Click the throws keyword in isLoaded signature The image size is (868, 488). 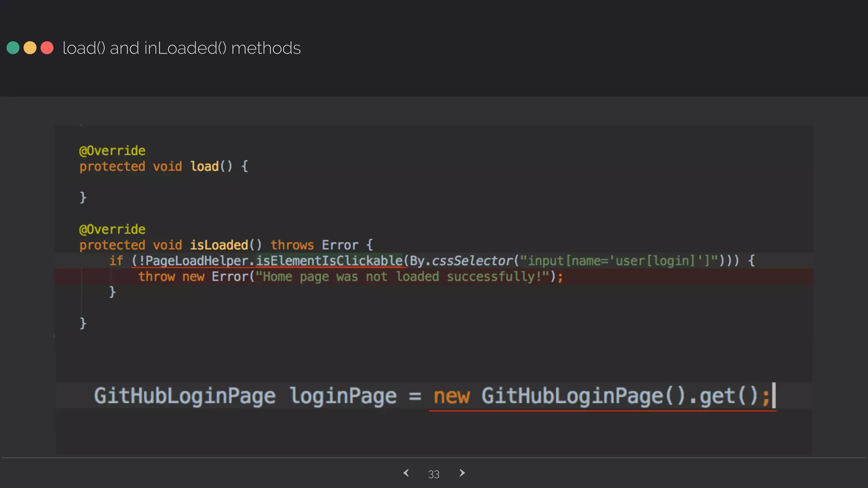coord(292,245)
